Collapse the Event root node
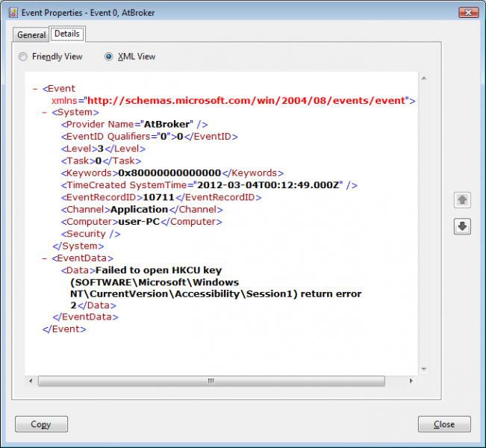 tap(35, 89)
